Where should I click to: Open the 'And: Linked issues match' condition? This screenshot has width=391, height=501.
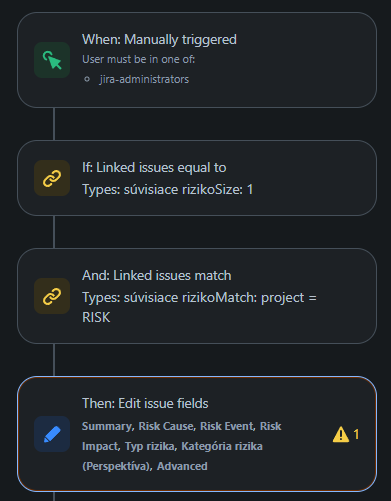(157, 276)
